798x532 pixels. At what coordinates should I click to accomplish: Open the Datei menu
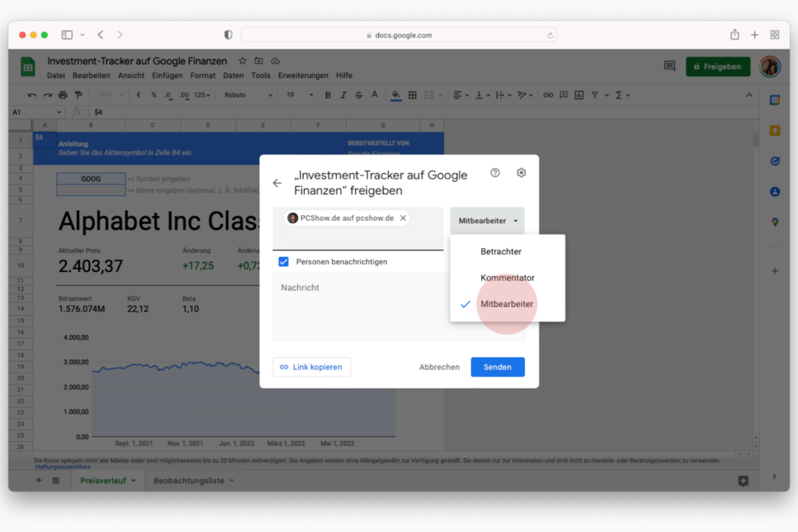(x=56, y=76)
